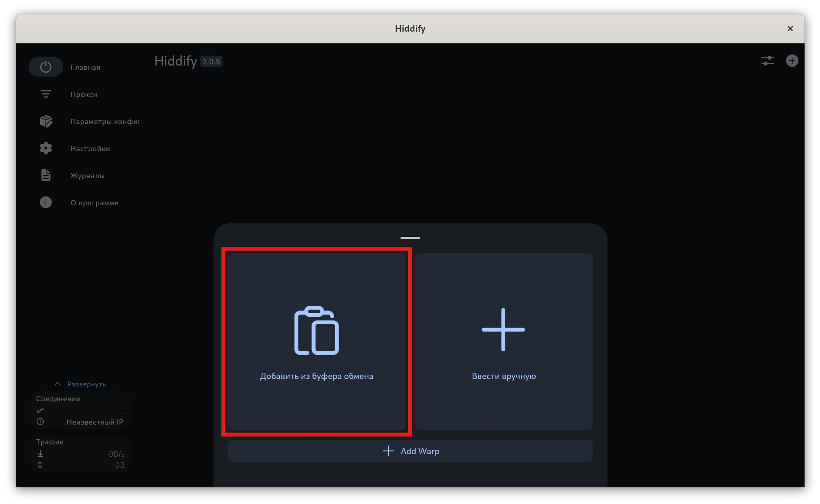Screen dimensions: 820x504
Task: Click the Журналы document icon
Action: pos(46,175)
